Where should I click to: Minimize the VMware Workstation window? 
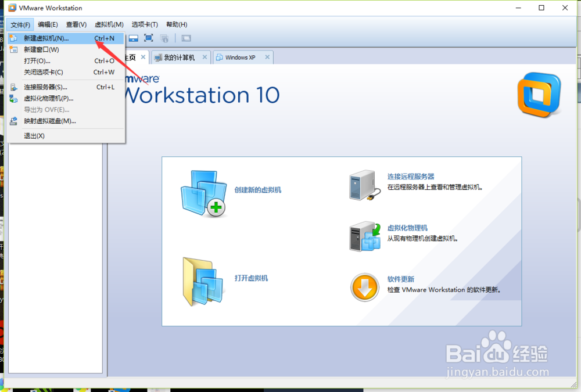coord(518,8)
